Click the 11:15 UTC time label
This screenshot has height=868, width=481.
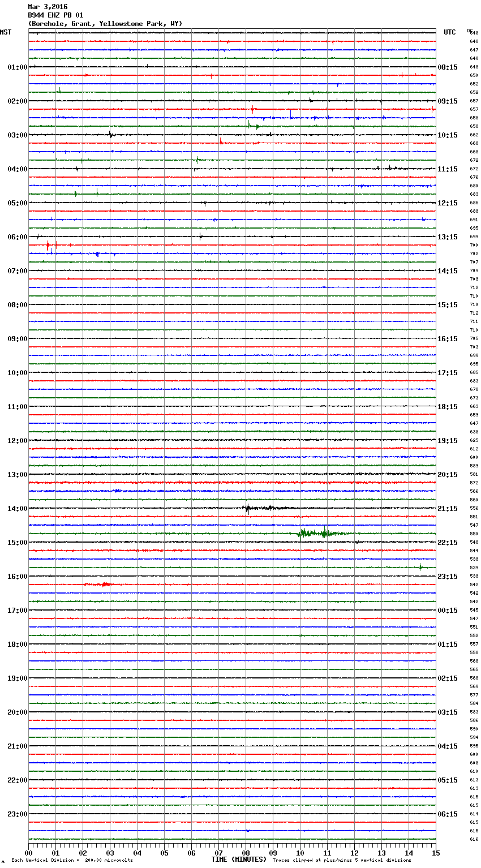click(x=448, y=169)
